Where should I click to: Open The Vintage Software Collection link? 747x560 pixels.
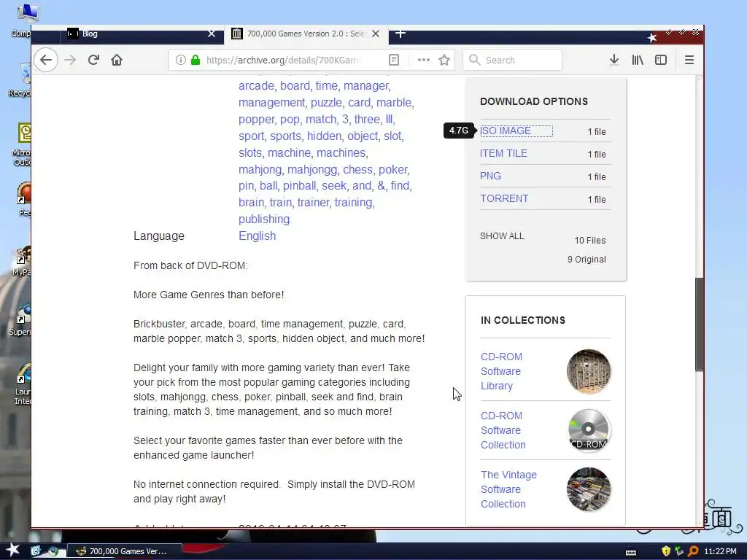pyautogui.click(x=508, y=489)
